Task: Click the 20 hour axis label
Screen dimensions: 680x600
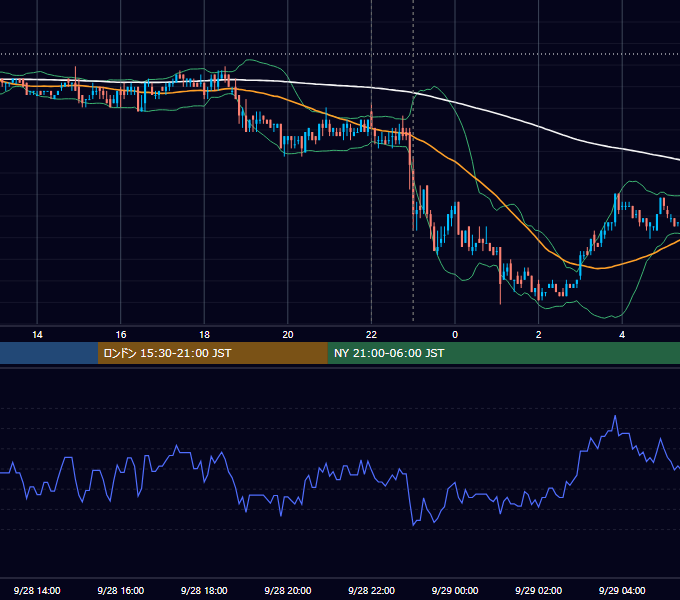Action: [x=288, y=335]
